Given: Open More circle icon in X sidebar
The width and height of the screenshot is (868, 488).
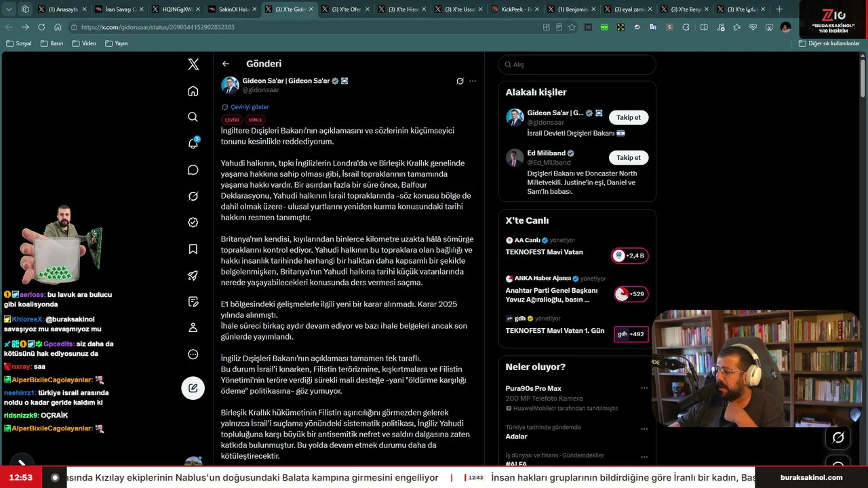Looking at the screenshot, I should tap(193, 354).
